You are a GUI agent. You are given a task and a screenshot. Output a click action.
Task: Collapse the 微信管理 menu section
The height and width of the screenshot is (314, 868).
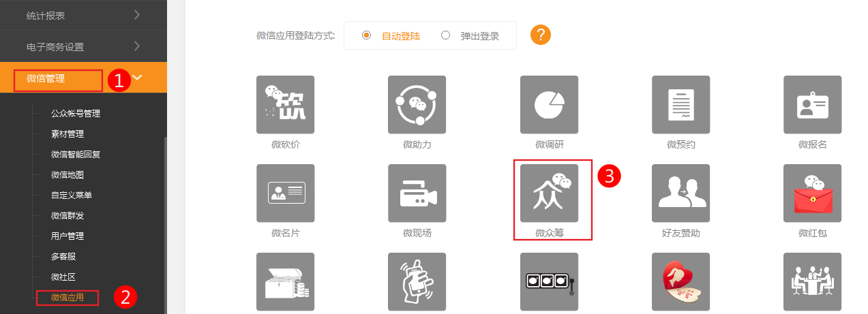coord(138,78)
